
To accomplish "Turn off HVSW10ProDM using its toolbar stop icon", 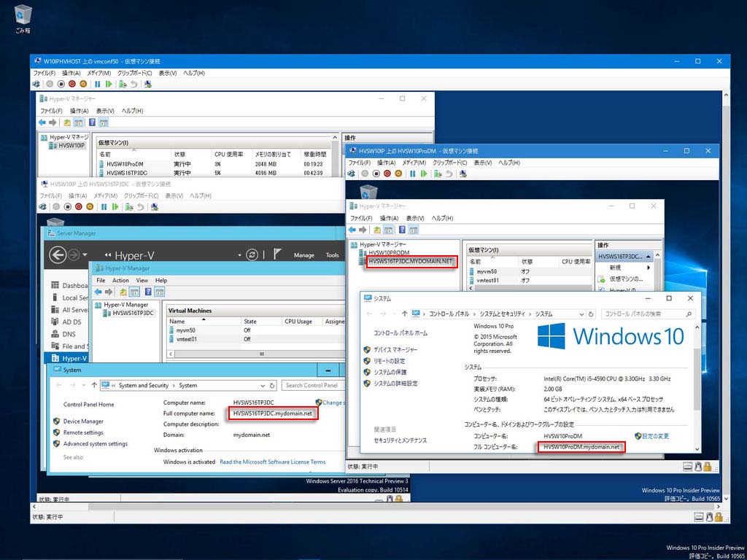I will (376, 174).
